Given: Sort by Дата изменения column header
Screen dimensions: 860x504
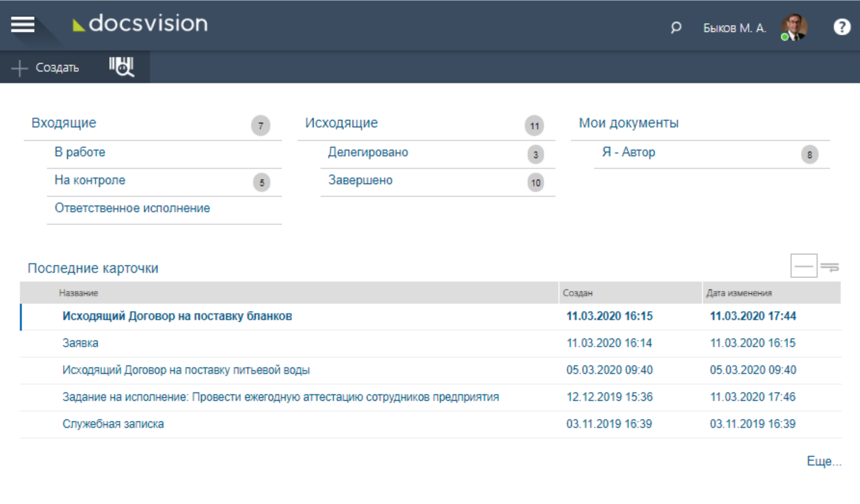Looking at the screenshot, I should point(739,293).
